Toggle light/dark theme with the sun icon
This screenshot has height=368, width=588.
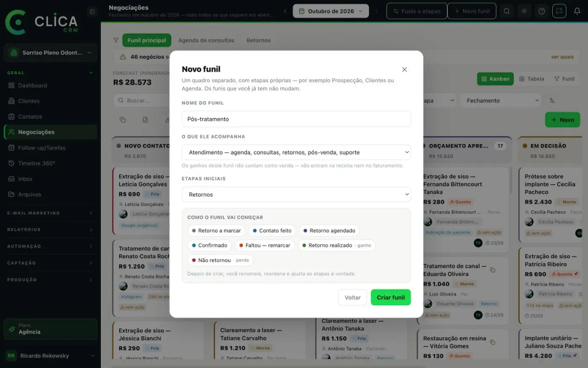tap(524, 11)
